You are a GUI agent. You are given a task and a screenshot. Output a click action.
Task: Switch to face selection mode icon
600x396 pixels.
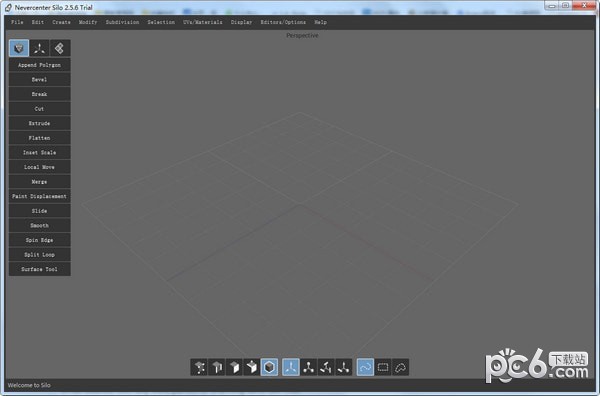coord(234,367)
